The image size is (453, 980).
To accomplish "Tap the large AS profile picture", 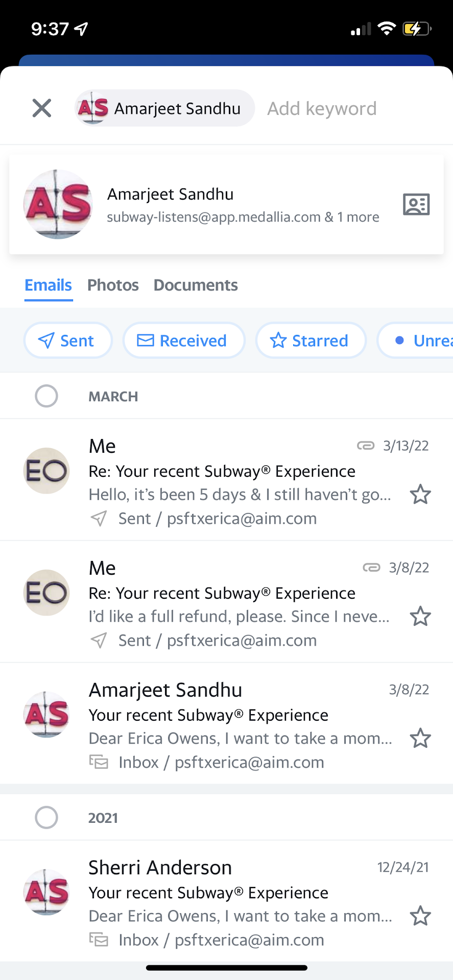I will click(58, 204).
